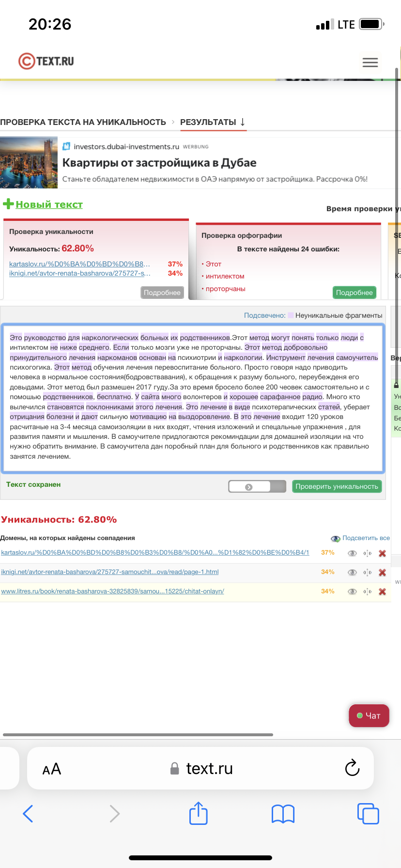Click ПРОВЕРКА ТЕКСТА НА УНИКАЛЬНОСТЬ breadcrumb

(x=83, y=122)
